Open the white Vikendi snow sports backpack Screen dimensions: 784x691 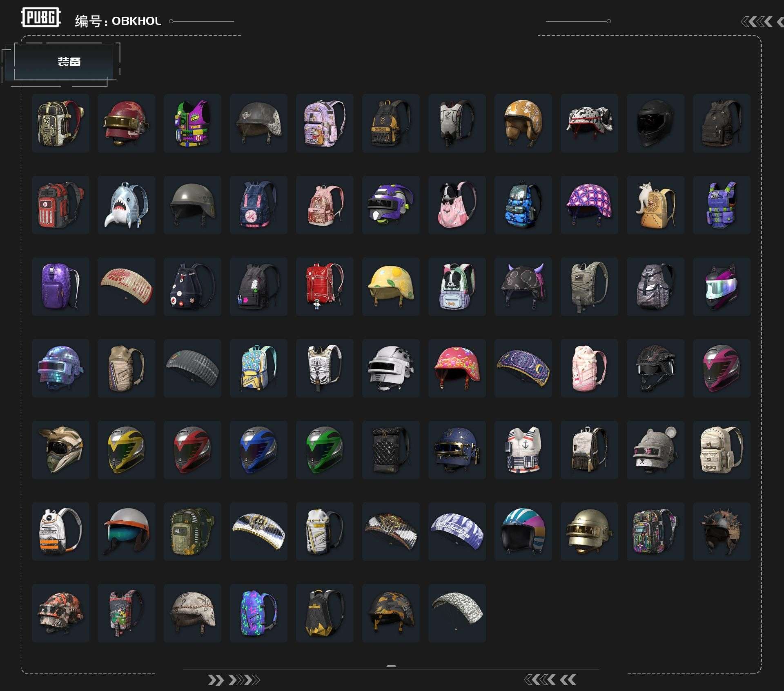[x=60, y=531]
